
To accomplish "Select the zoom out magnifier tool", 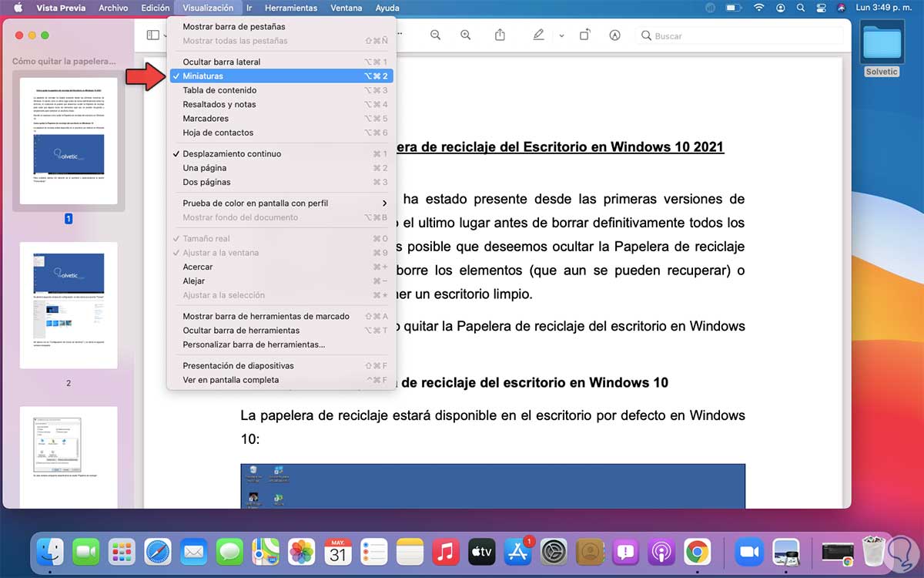I will pos(435,35).
